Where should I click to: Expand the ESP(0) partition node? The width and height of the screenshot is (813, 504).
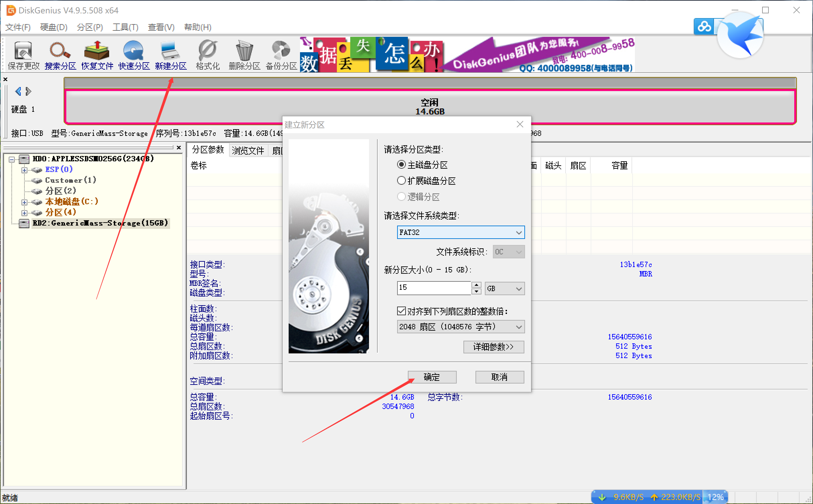click(24, 170)
